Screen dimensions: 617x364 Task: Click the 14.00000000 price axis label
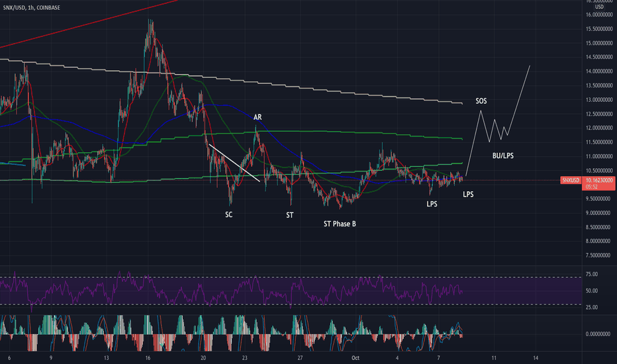click(599, 71)
